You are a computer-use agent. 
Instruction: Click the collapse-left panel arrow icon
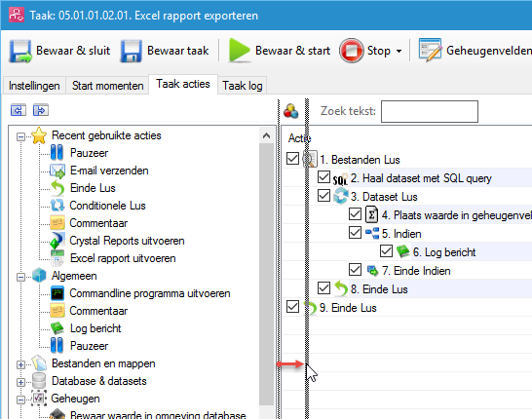click(x=19, y=110)
